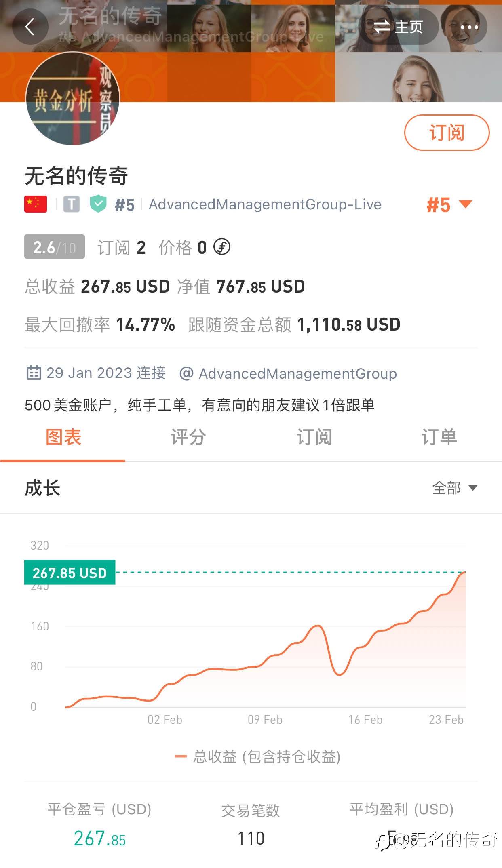This screenshot has height=868, width=502.
Task: Tap the 2.6/10 rating badge
Action: (55, 247)
